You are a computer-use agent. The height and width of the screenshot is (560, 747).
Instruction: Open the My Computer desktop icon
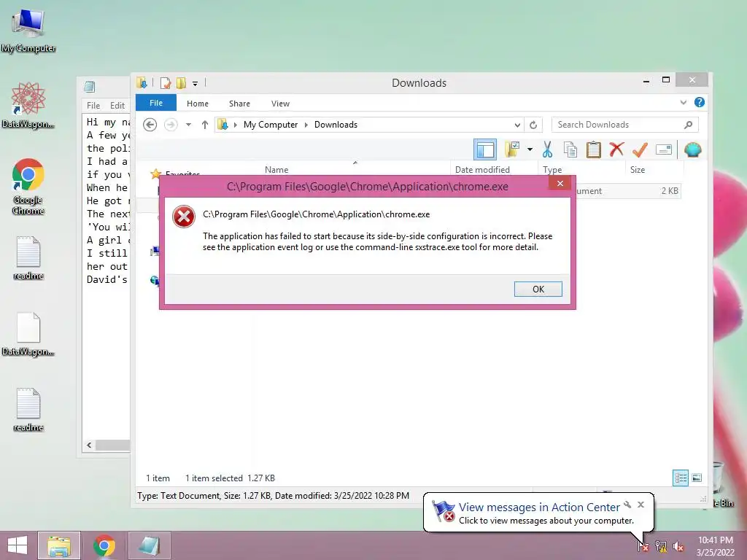(28, 31)
